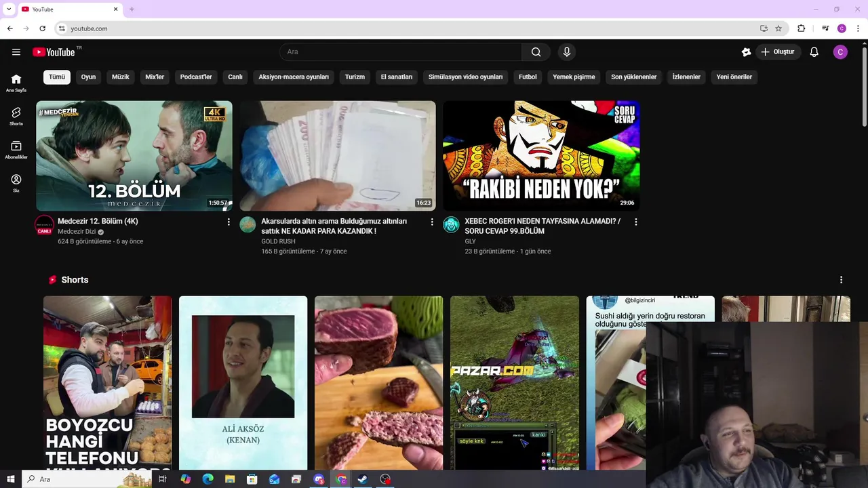Open Abonelikler in the sidebar
868x488 pixels.
coord(16,150)
